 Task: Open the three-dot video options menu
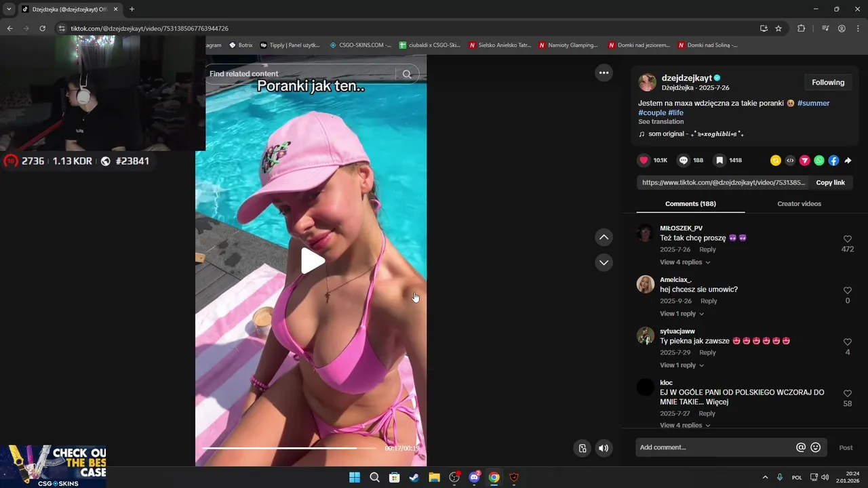(x=604, y=73)
